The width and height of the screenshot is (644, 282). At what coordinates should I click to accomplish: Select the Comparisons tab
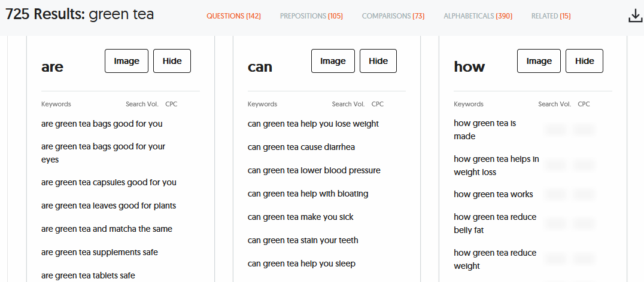point(393,16)
